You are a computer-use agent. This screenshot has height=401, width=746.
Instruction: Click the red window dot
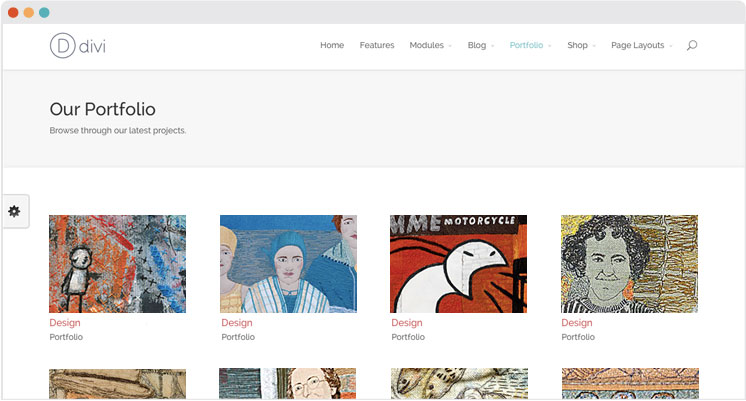pos(13,12)
